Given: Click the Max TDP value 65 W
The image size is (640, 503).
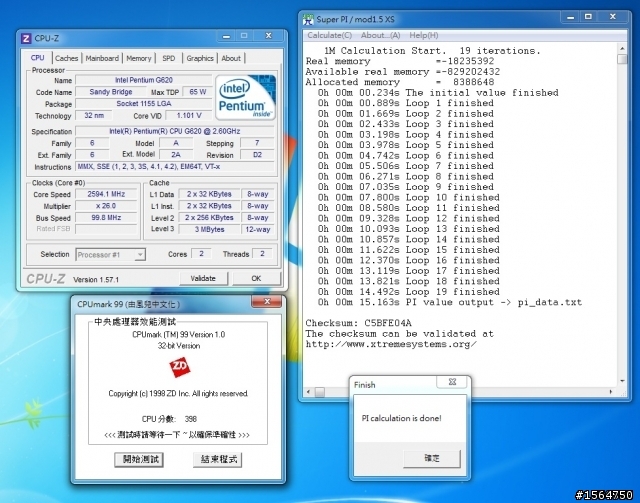Looking at the screenshot, I should (x=198, y=92).
